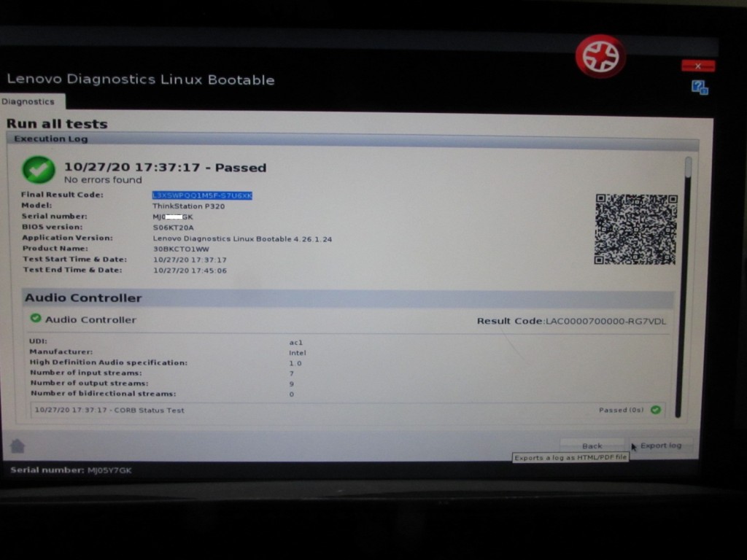The height and width of the screenshot is (560, 747).
Task: Go to home screen via house icon
Action: (x=18, y=446)
